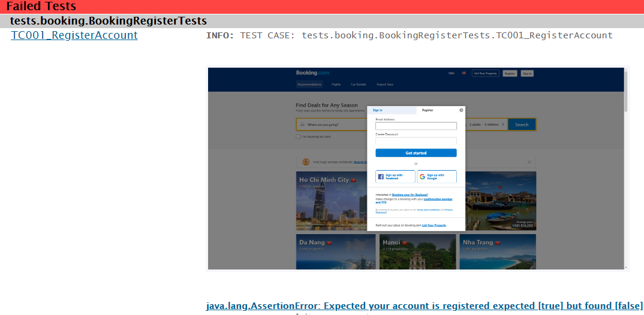Select the Failed Tests heading
644x315 pixels.
41,6
